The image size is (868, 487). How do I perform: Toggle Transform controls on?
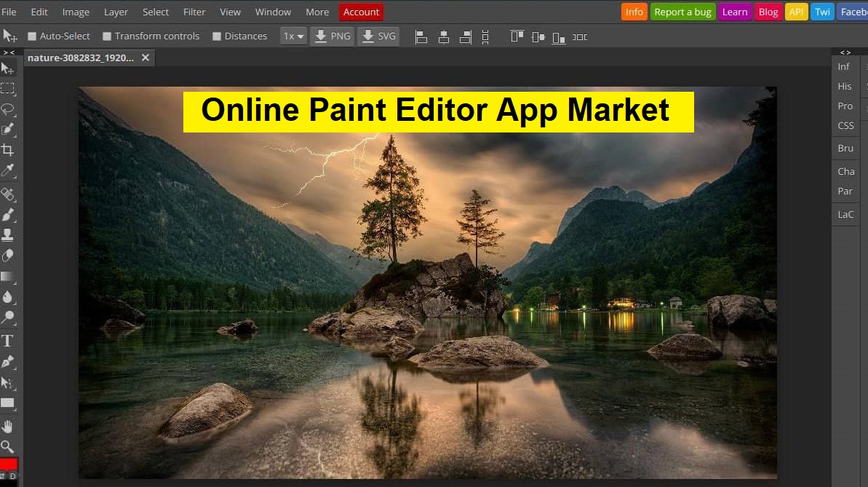point(106,36)
